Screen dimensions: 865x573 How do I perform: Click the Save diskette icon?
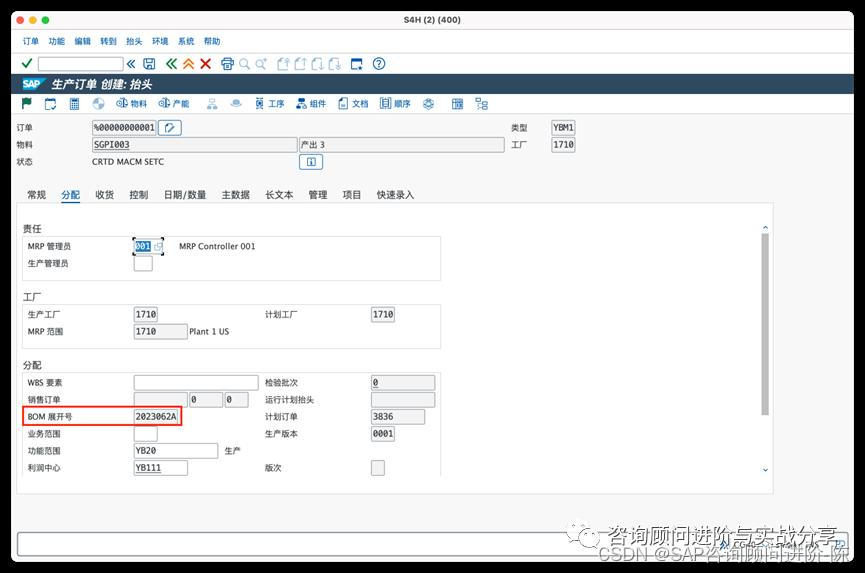pos(149,64)
